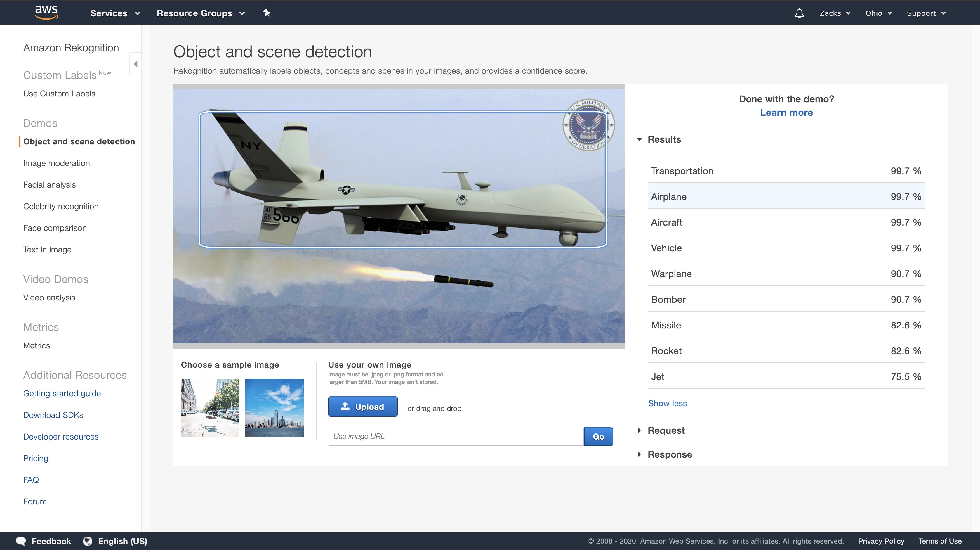Expand the Request section
This screenshot has width=980, height=550.
639,430
